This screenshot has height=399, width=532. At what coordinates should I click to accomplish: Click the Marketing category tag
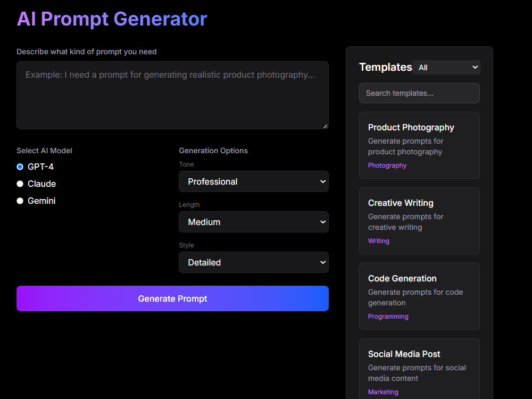[x=383, y=392]
